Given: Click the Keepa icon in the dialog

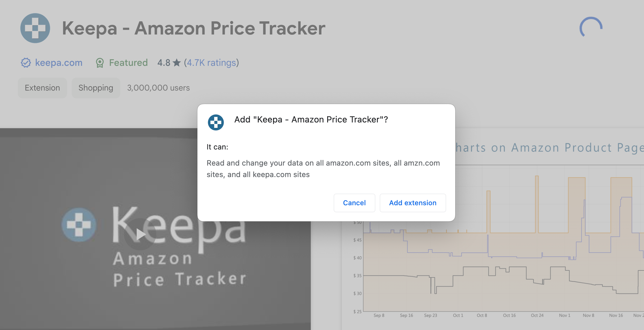Looking at the screenshot, I should (x=216, y=122).
